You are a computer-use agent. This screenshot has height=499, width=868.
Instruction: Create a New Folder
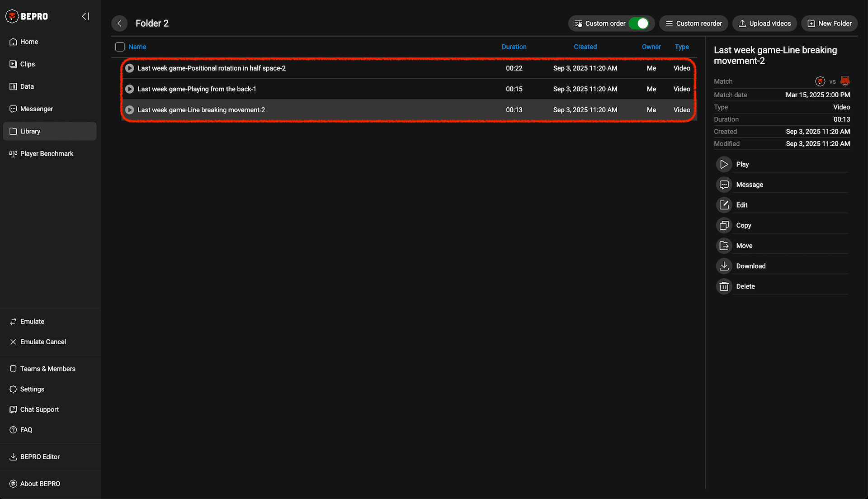[829, 24]
